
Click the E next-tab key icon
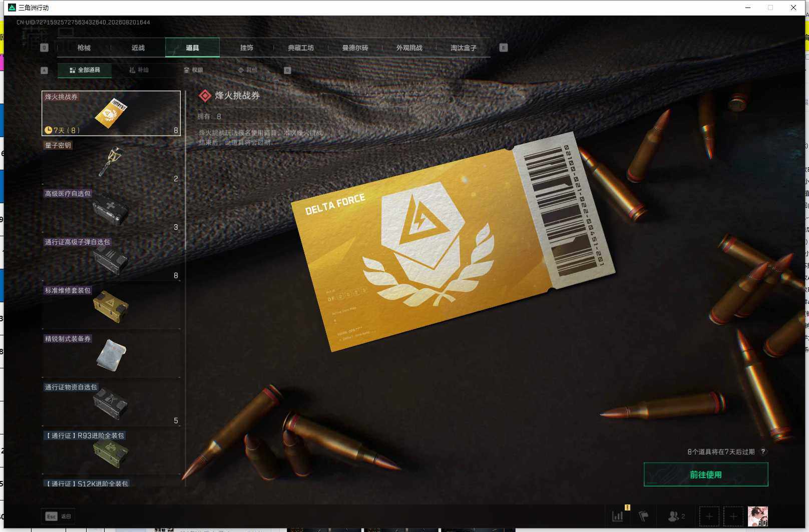pyautogui.click(x=504, y=48)
